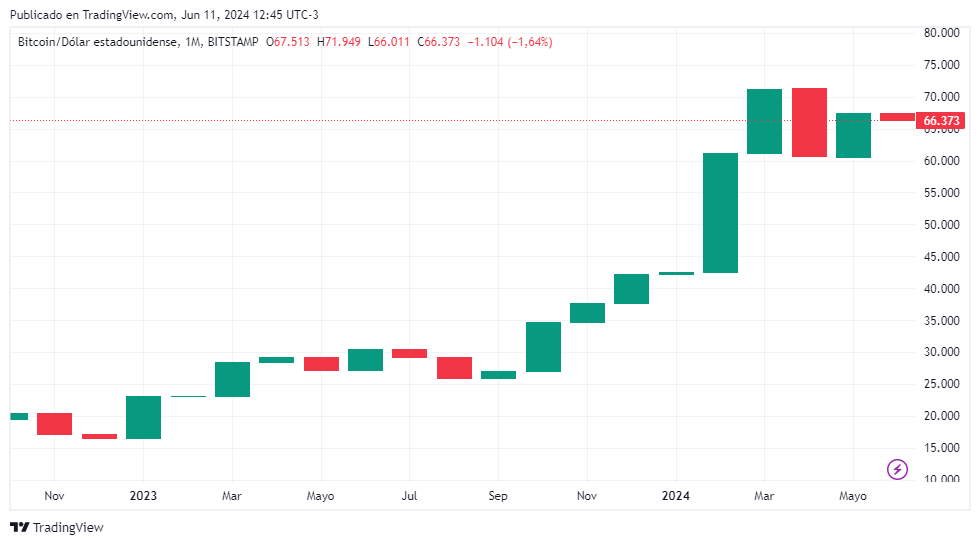The height and width of the screenshot is (545, 980).
Task: Click the 2024 label on time axis
Action: point(676,496)
